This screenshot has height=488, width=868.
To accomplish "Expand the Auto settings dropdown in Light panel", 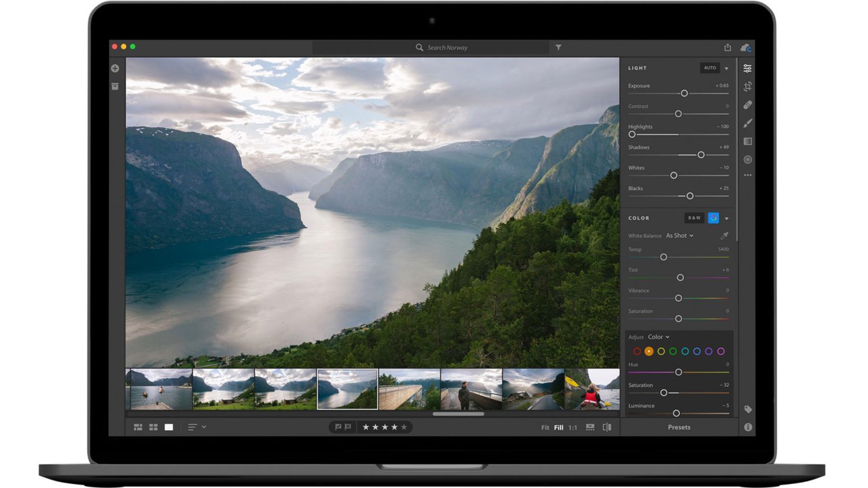I will click(x=726, y=68).
